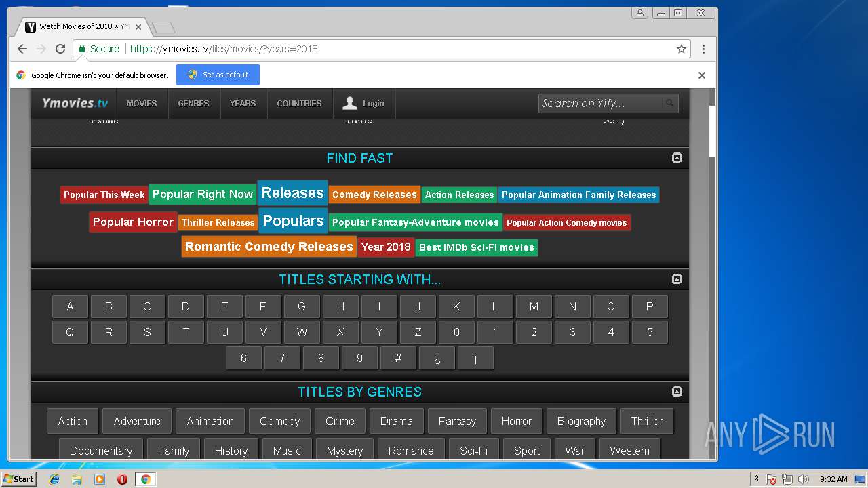Click letter Z title button
Image resolution: width=868 pixels, height=488 pixels.
pos(418,332)
